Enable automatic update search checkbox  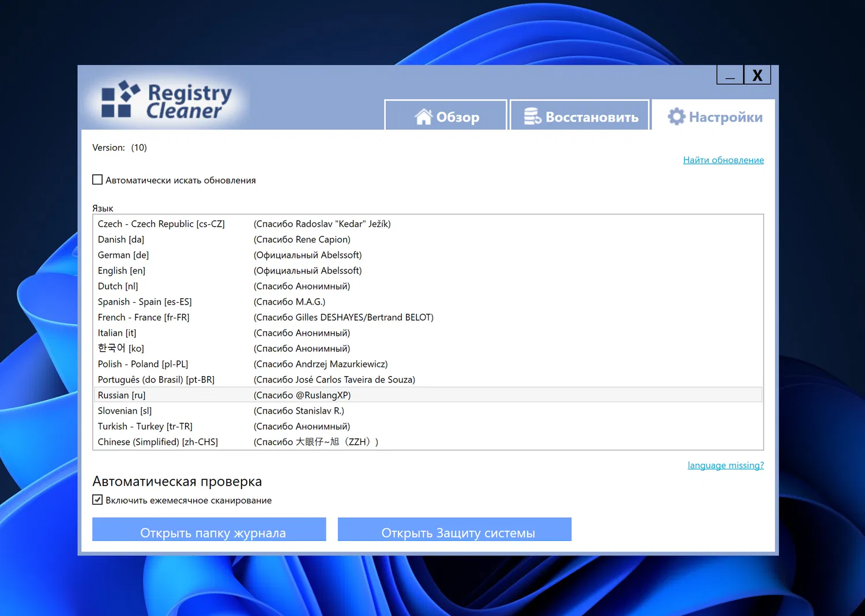pos(97,180)
